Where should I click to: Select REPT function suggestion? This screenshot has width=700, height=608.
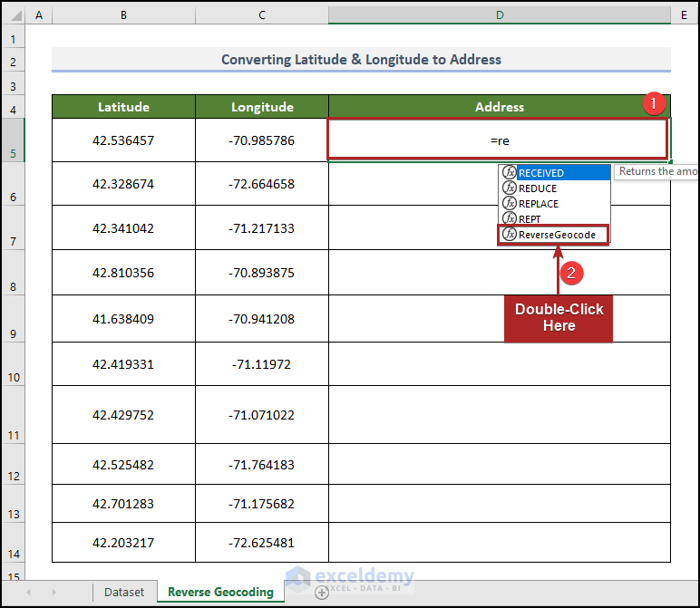tap(554, 218)
